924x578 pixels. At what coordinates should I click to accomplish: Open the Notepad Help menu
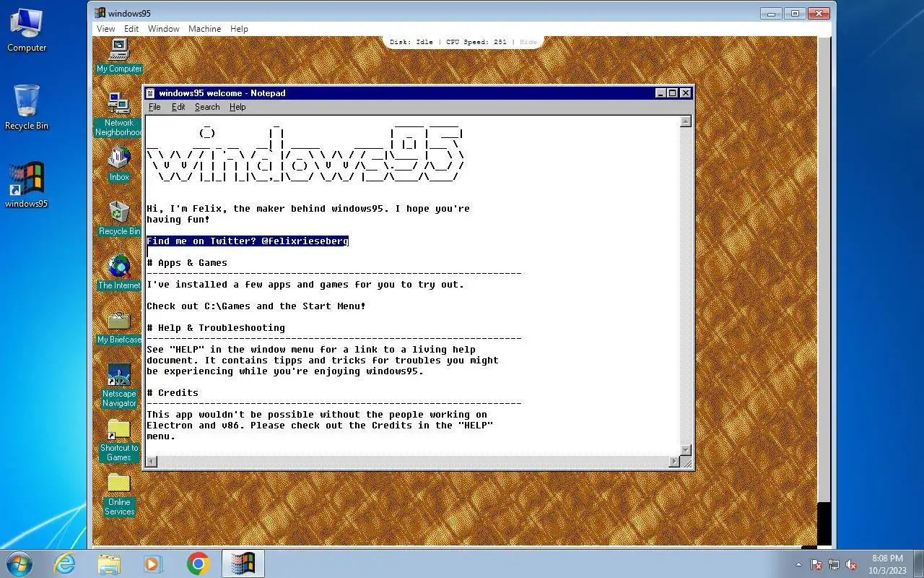pyautogui.click(x=237, y=107)
